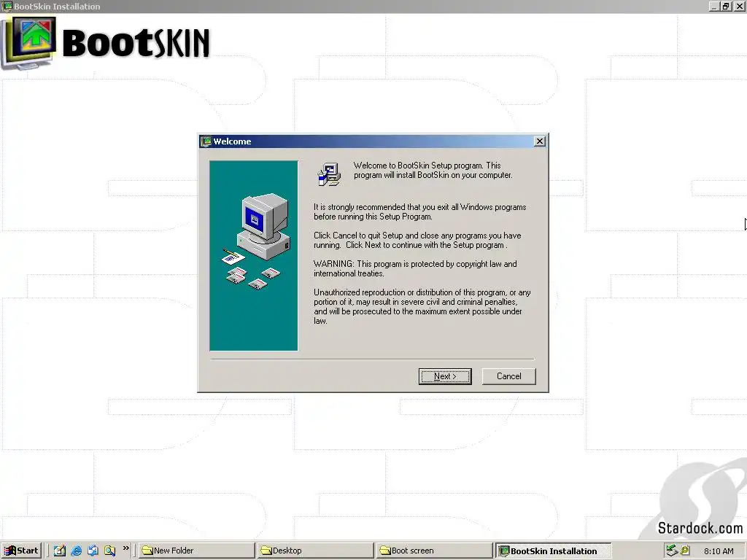Minimize the BootSkin Installation window
Screen dimensions: 747x560
(714, 6)
